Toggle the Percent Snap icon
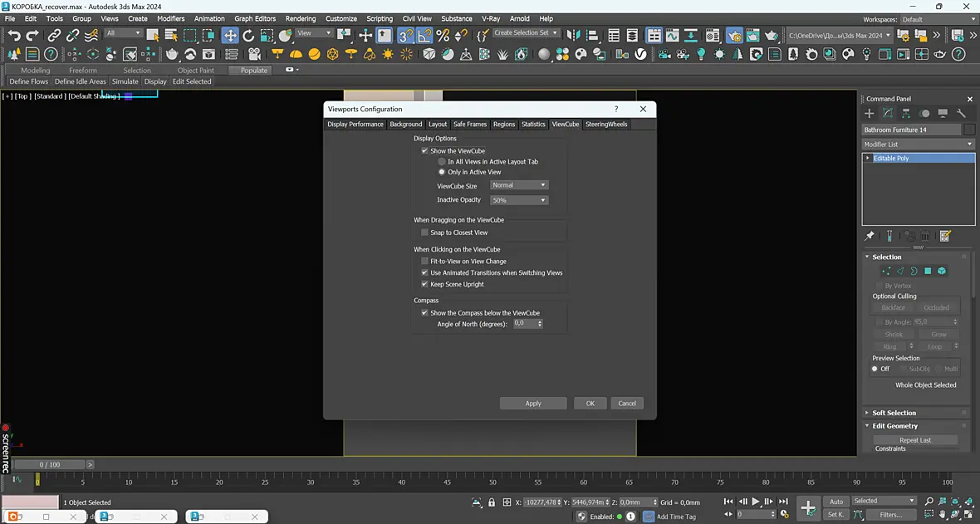 click(x=443, y=36)
